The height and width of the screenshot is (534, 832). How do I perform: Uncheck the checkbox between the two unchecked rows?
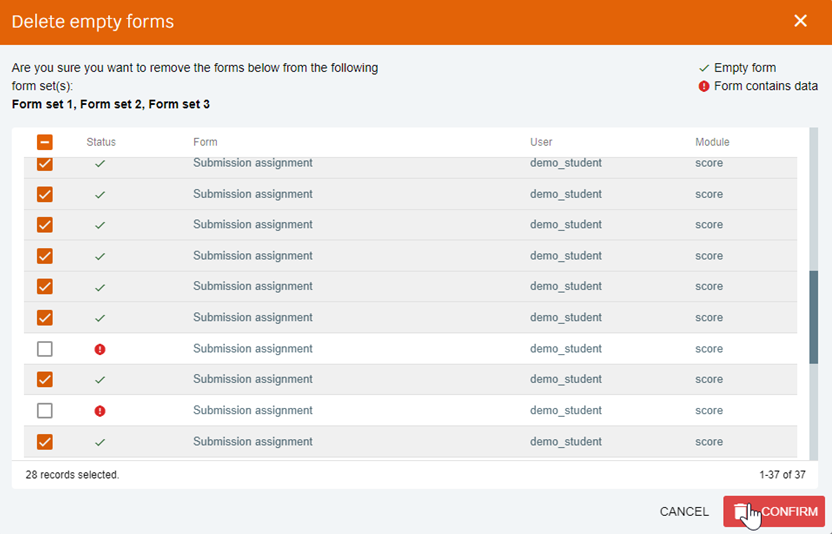pyautogui.click(x=45, y=380)
